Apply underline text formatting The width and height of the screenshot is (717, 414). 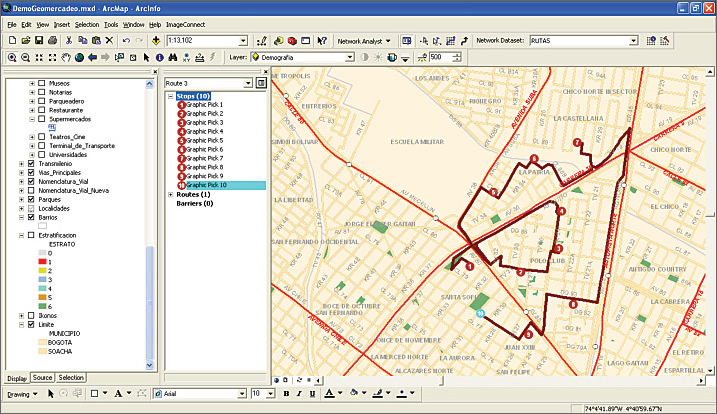(x=312, y=393)
